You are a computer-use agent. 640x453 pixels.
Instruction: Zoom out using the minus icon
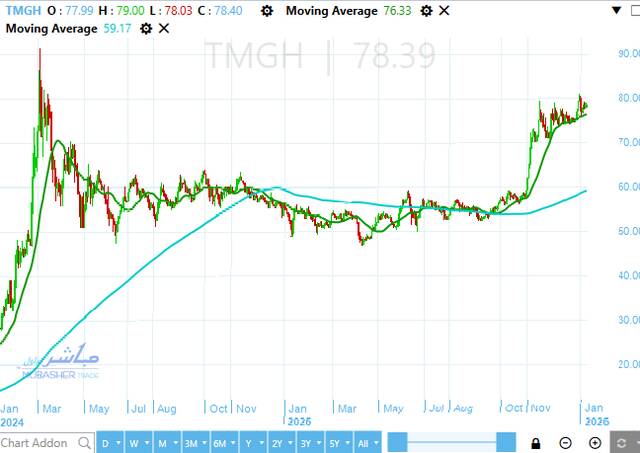(x=566, y=443)
